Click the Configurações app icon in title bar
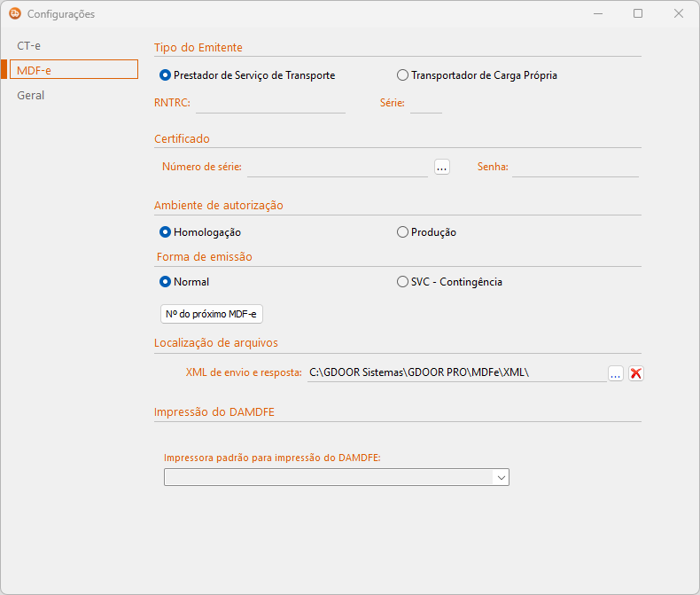 click(x=15, y=13)
